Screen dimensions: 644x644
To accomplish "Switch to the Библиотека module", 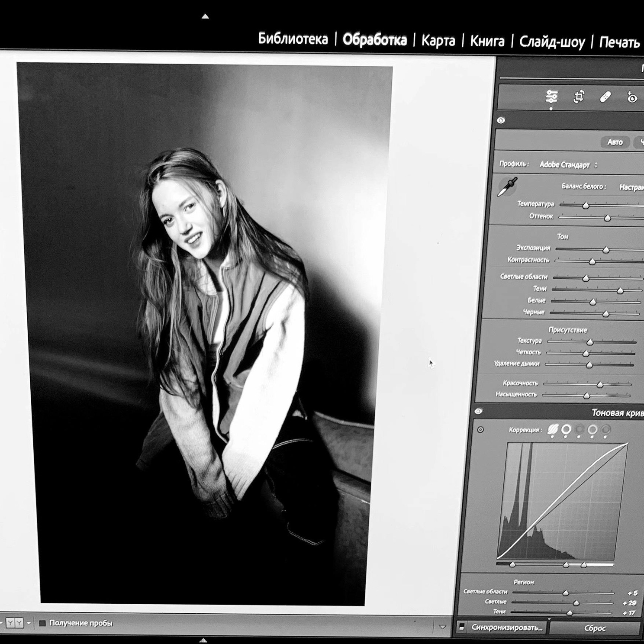I will 293,39.
